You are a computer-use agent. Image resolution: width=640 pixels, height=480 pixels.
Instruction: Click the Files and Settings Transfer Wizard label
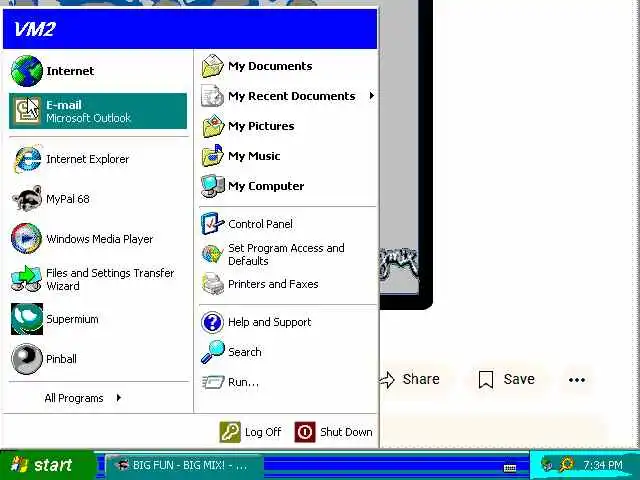click(x=110, y=279)
